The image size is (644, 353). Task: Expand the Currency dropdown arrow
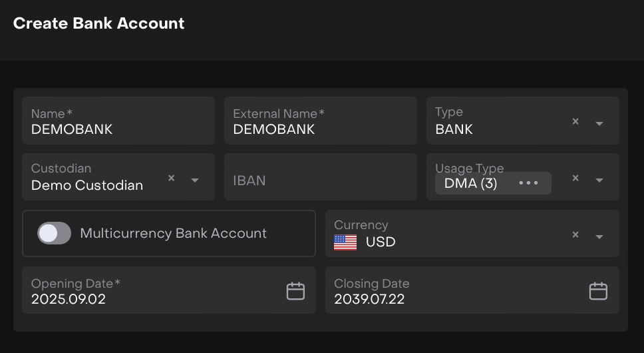599,236
